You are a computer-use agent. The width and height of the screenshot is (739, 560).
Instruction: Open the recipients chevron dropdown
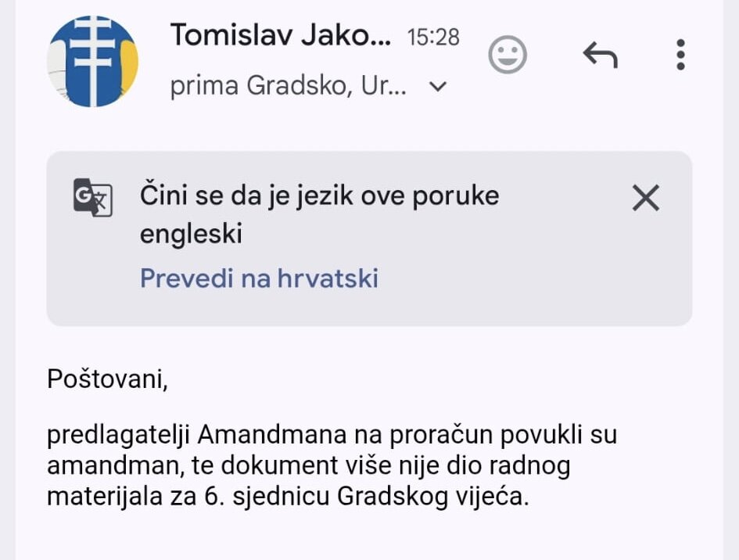[439, 88]
